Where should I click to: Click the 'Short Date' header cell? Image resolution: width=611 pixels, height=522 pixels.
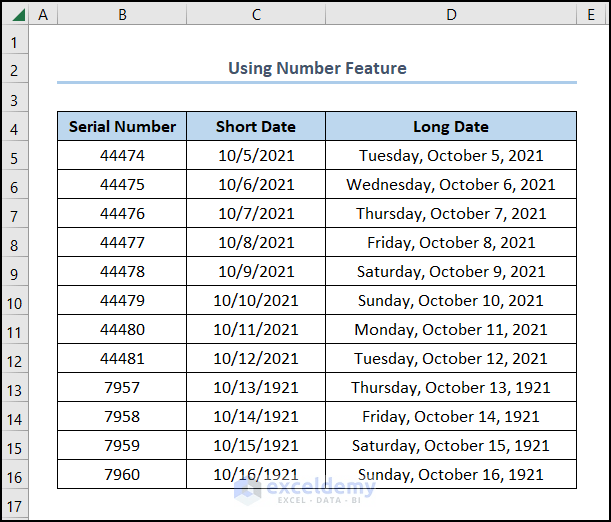pyautogui.click(x=256, y=126)
